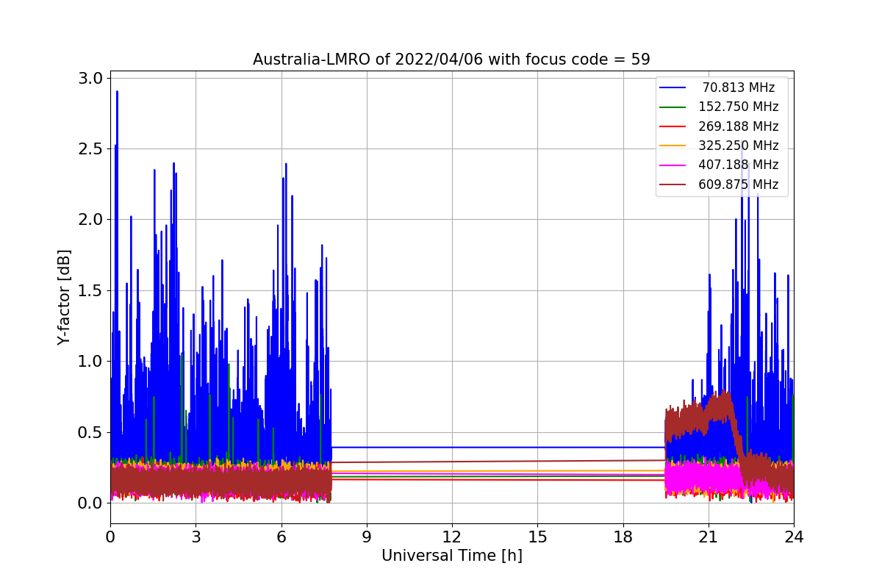Click the 15 tick on the x-axis
The width and height of the screenshot is (882, 588).
point(537,537)
